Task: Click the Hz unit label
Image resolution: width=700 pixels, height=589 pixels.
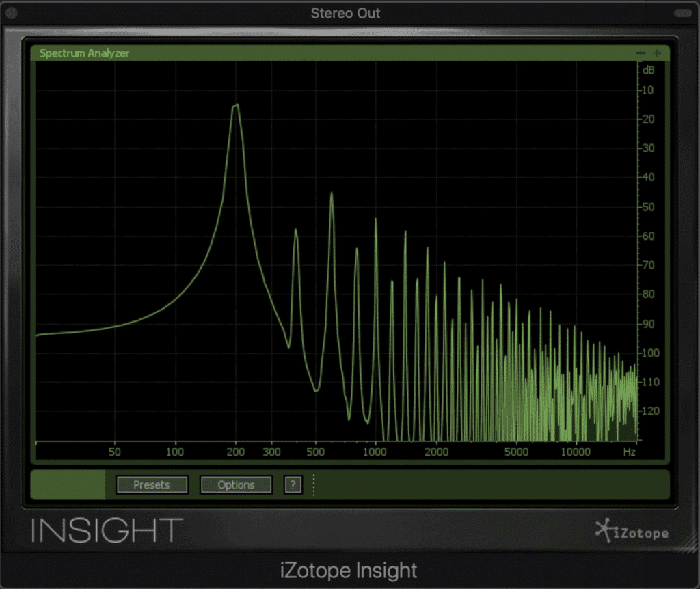Action: click(x=630, y=452)
